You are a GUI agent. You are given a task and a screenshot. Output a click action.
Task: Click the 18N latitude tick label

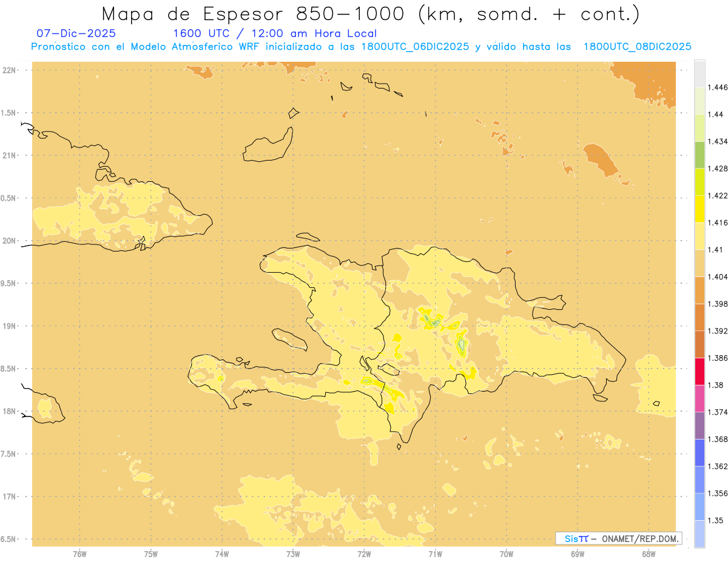(10, 411)
